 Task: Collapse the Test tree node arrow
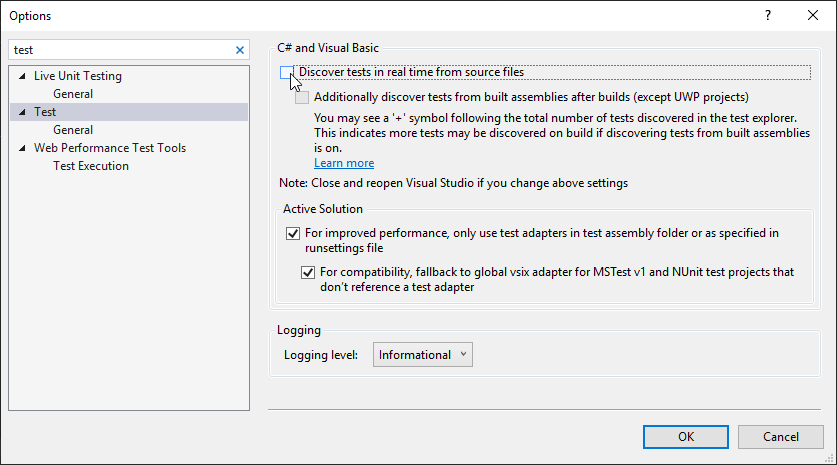coord(22,112)
